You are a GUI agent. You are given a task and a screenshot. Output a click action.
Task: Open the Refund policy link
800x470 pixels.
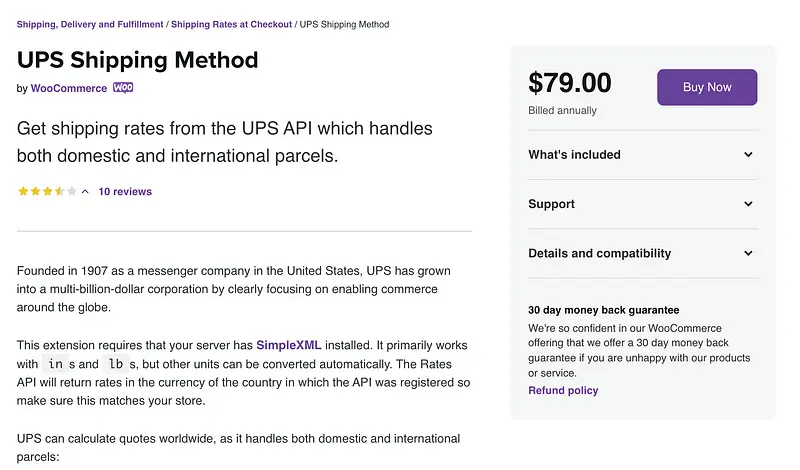coord(563,390)
